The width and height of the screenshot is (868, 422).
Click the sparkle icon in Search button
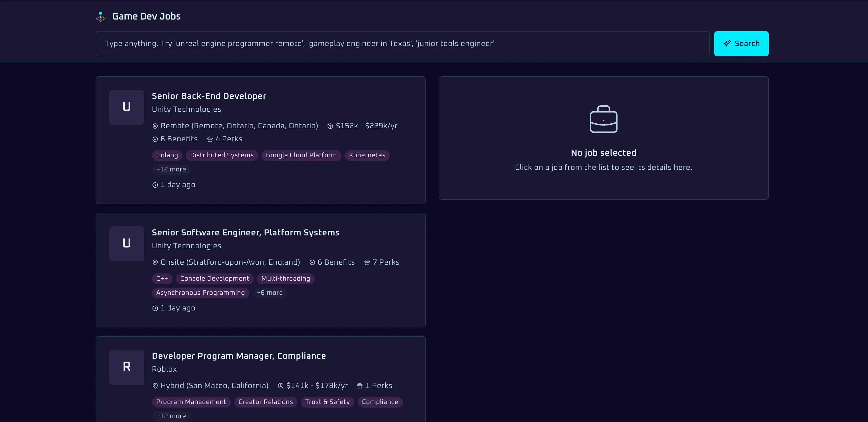pyautogui.click(x=727, y=43)
